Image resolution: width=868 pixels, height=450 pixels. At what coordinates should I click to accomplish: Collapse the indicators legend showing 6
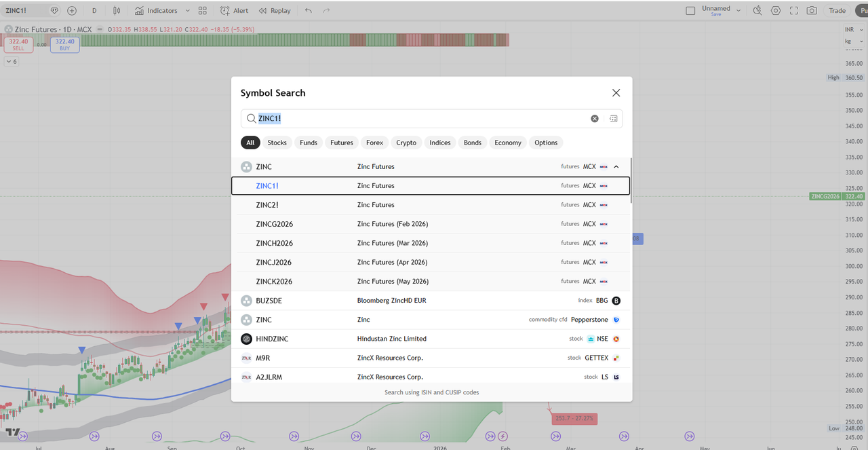[x=12, y=61]
